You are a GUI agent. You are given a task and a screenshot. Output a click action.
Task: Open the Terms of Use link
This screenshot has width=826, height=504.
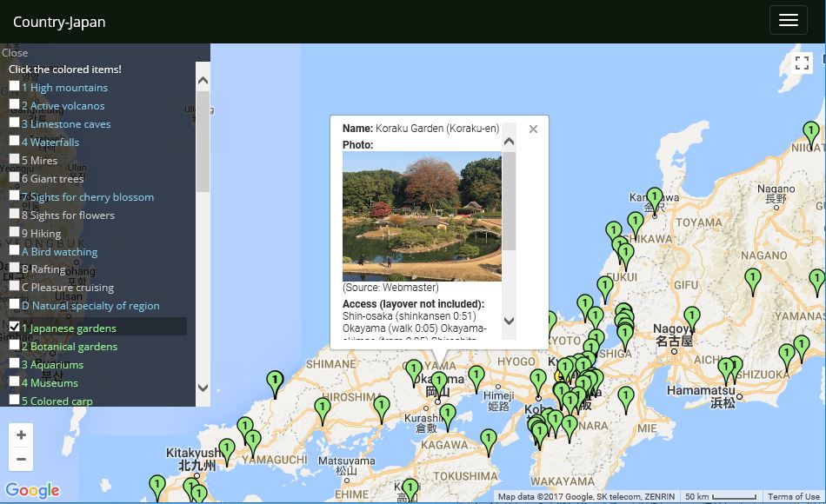(x=793, y=497)
